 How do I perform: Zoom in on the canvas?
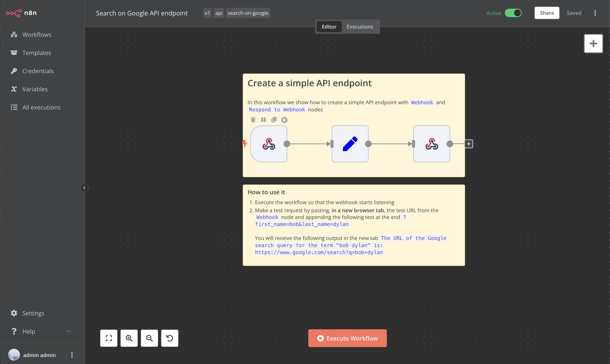click(x=129, y=338)
